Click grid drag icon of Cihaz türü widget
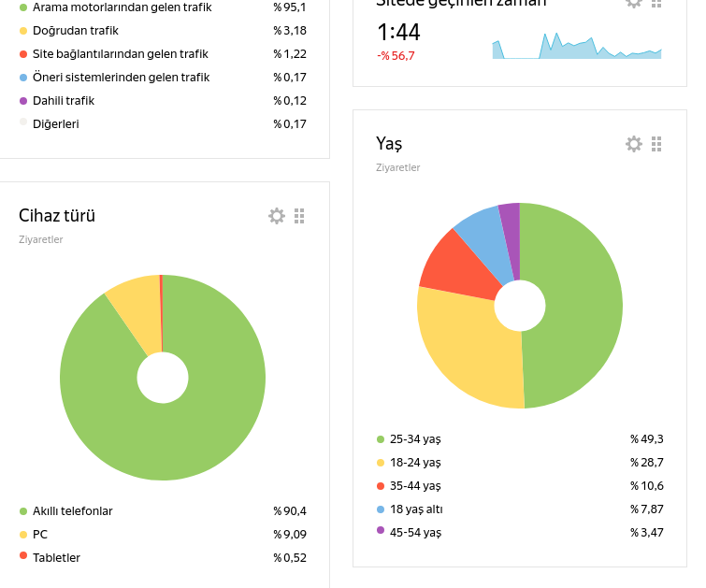The image size is (706, 588). click(x=299, y=216)
